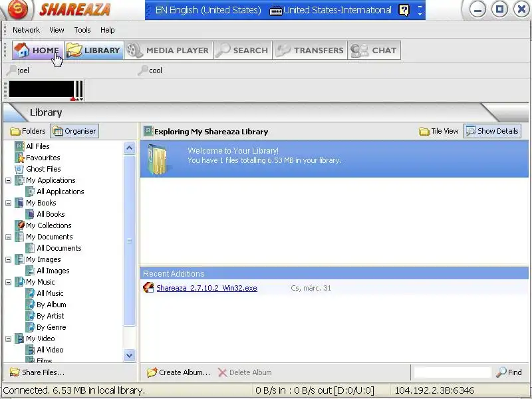This screenshot has height=399, width=532.
Task: Click the library welcome banner folder icon
Action: [158, 159]
